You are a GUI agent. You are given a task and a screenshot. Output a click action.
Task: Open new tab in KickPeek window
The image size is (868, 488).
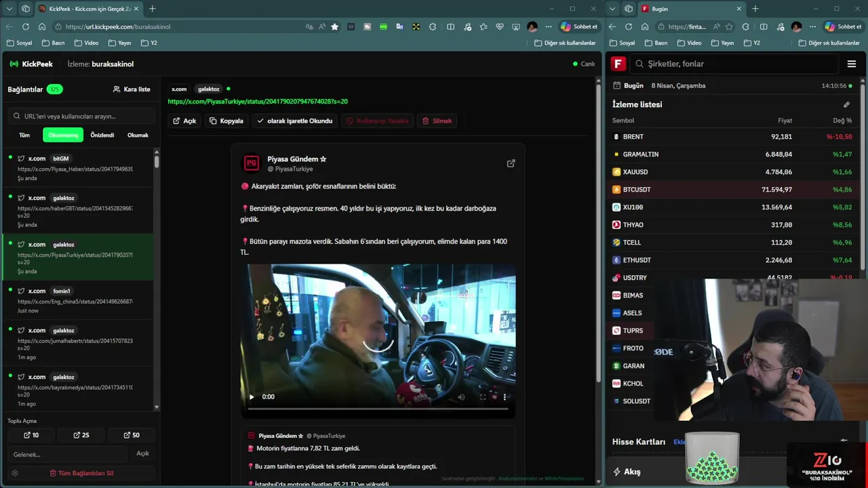click(x=152, y=9)
